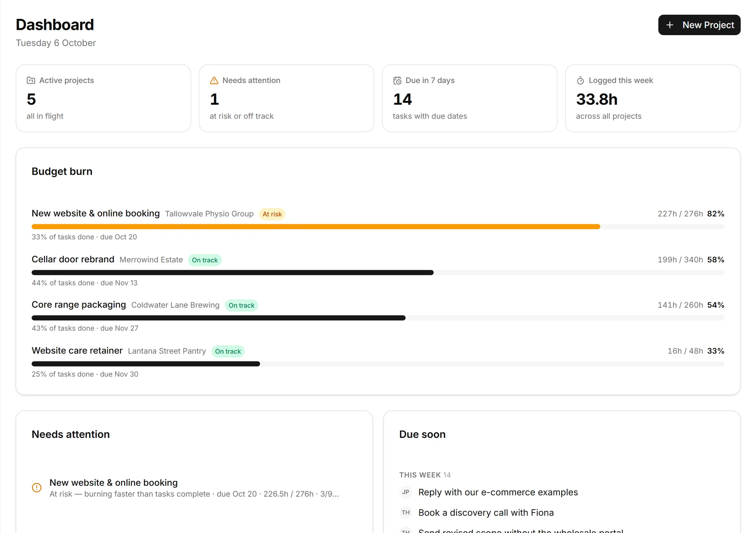Click the Coldwater Lane Brewing client name
The image size is (756, 533).
175,305
